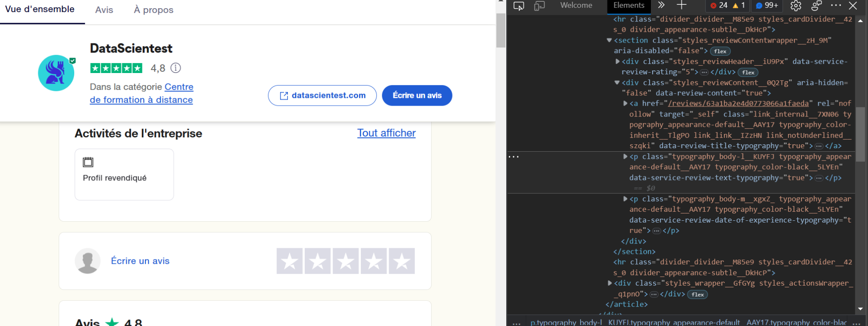The height and width of the screenshot is (326, 868).
Task: Click the info icon next to 4,8 rating
Action: [x=175, y=68]
